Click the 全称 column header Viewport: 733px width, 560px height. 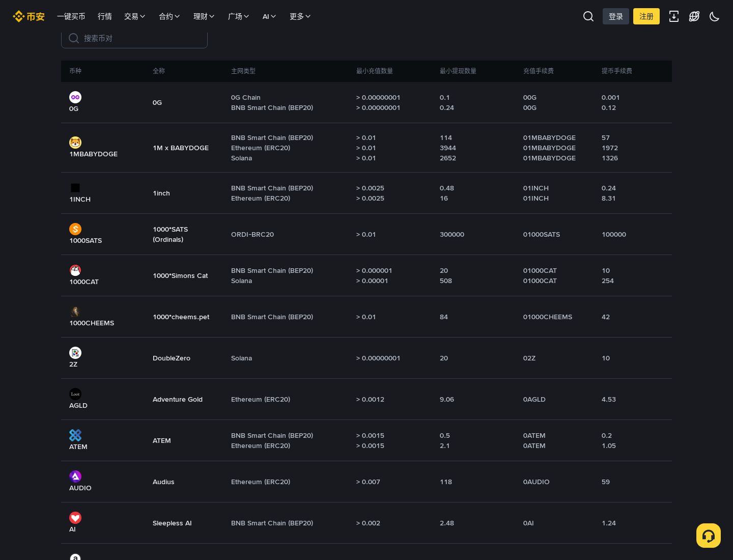coord(159,71)
